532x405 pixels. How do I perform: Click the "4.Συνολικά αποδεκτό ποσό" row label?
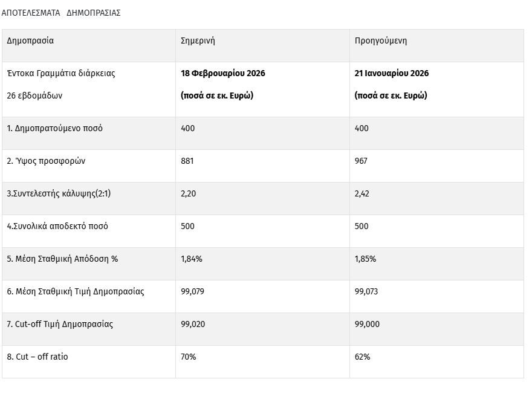(57, 226)
